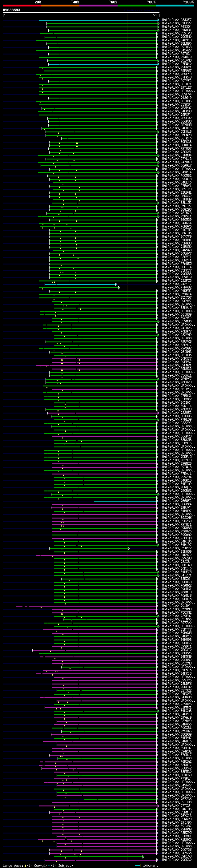
Task: Select the query name AV633593
Action: 11,10
